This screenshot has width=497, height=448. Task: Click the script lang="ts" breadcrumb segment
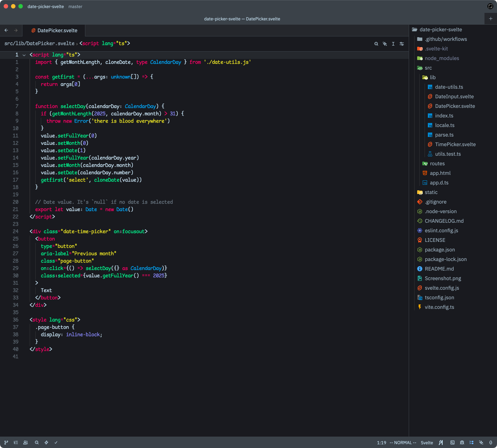click(105, 43)
